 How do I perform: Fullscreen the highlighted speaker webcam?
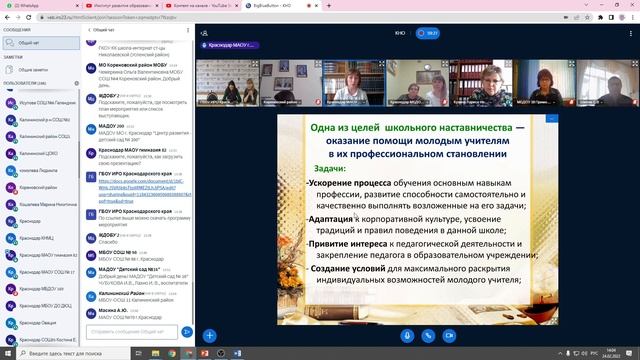tap(382, 64)
